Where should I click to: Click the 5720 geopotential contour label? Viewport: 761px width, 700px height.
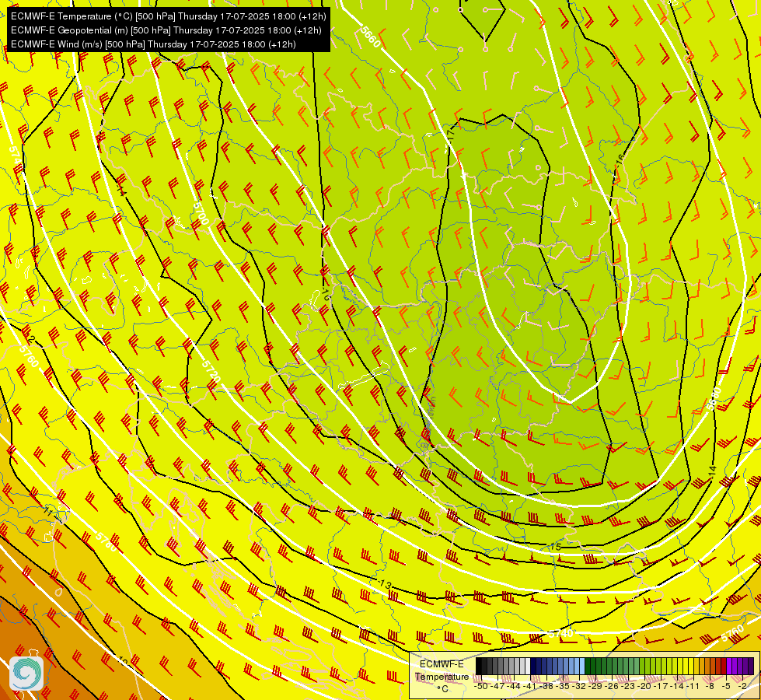[211, 371]
